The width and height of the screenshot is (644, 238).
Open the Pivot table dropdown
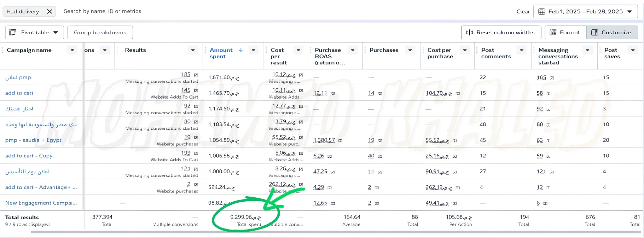(34, 32)
